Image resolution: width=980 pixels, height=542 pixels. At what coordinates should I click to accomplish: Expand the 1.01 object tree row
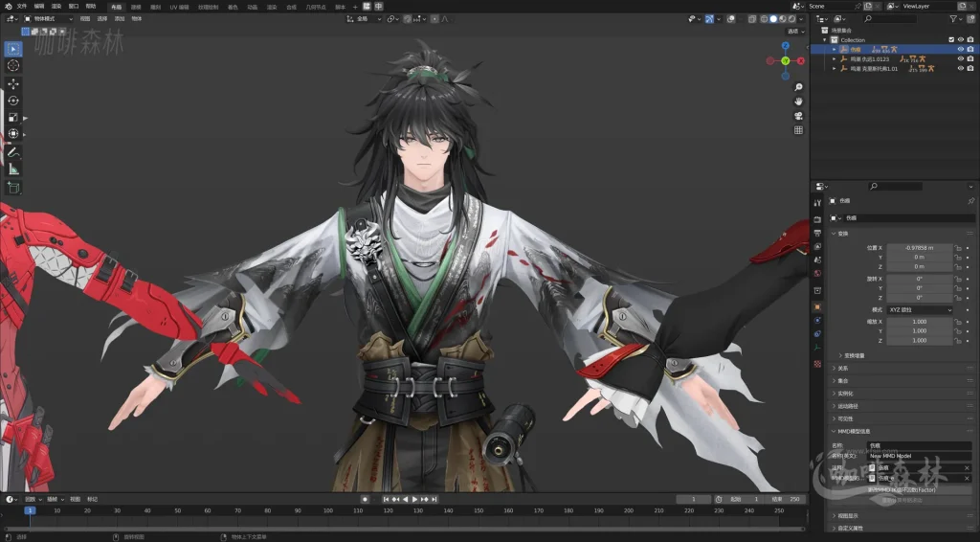tap(834, 69)
